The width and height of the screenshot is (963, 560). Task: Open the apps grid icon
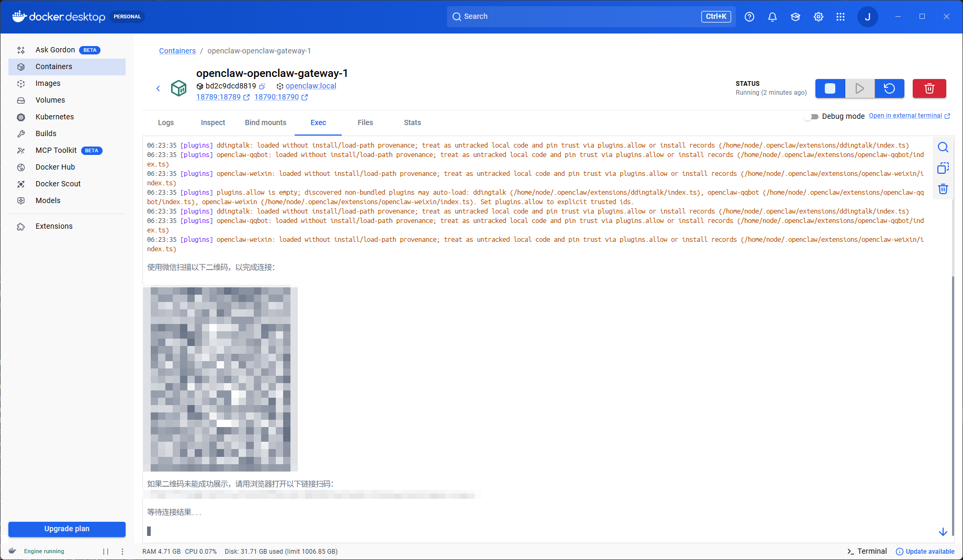click(x=841, y=17)
